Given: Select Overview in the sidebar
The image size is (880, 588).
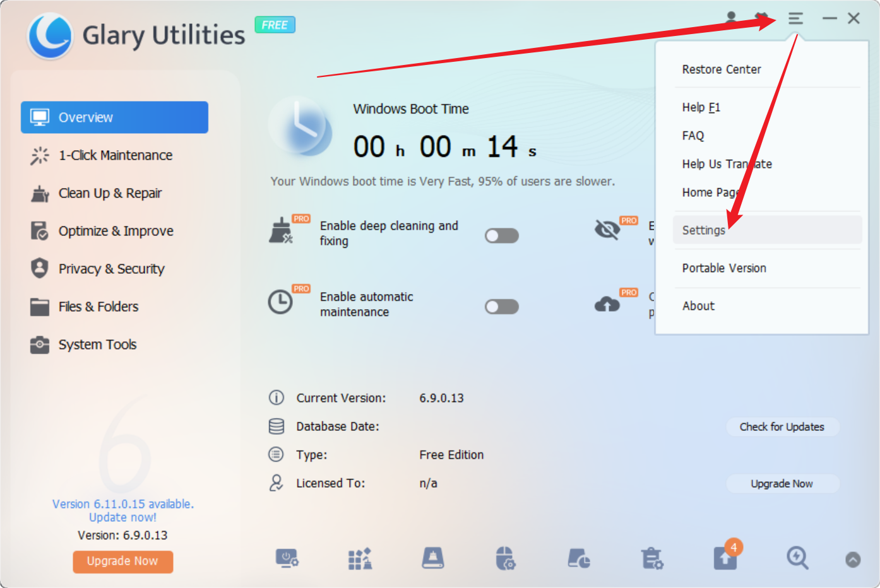Looking at the screenshot, I should coord(114,117).
